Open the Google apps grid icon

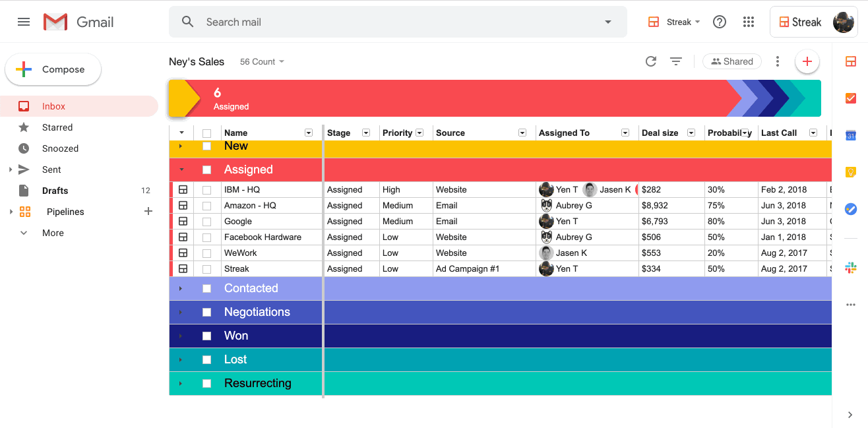coord(748,22)
